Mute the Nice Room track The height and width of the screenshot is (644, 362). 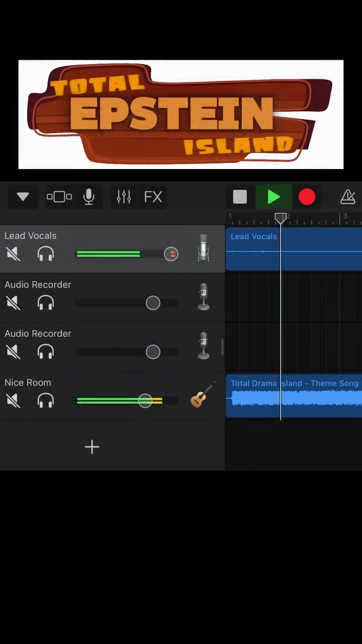point(14,400)
